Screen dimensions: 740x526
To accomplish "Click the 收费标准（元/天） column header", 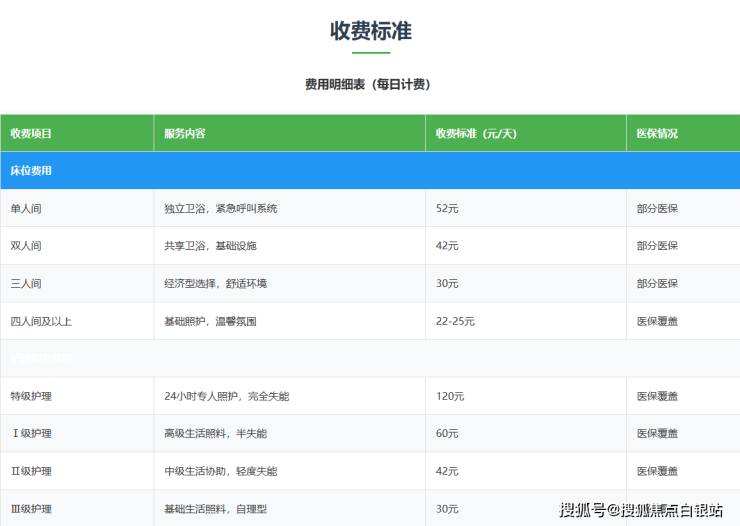I will tap(477, 133).
